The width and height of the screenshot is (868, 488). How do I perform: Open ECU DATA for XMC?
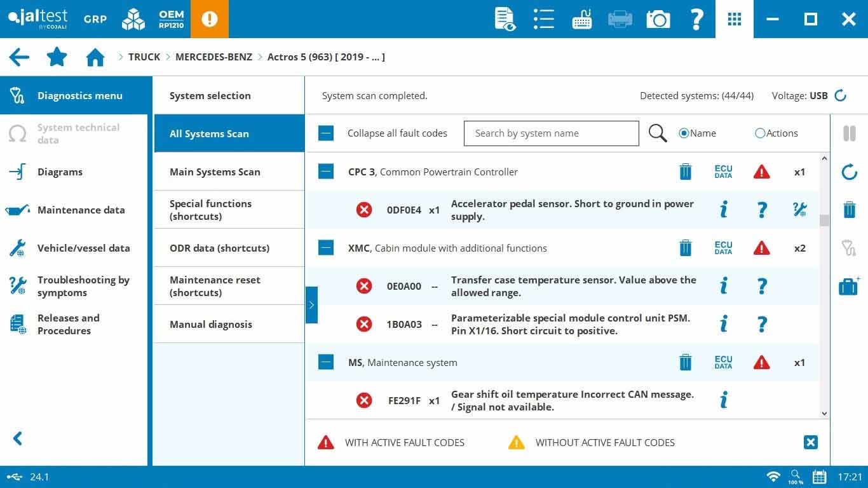723,248
